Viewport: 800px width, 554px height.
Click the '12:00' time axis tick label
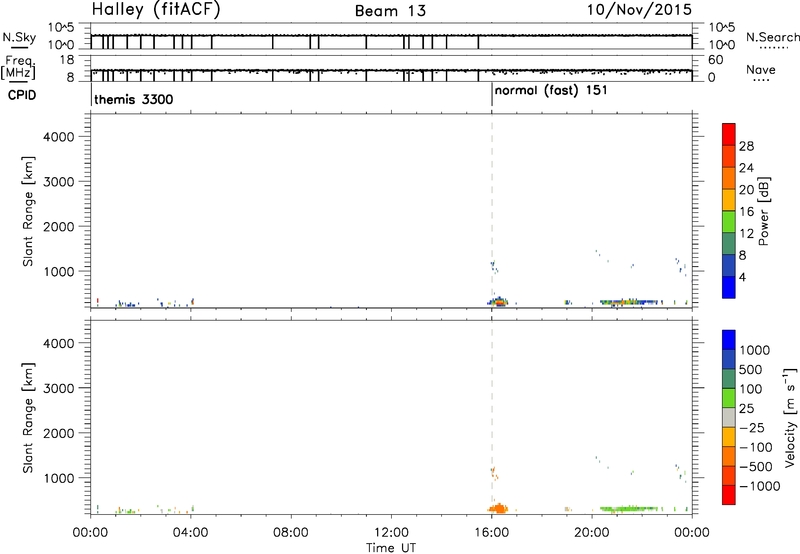pyautogui.click(x=391, y=533)
